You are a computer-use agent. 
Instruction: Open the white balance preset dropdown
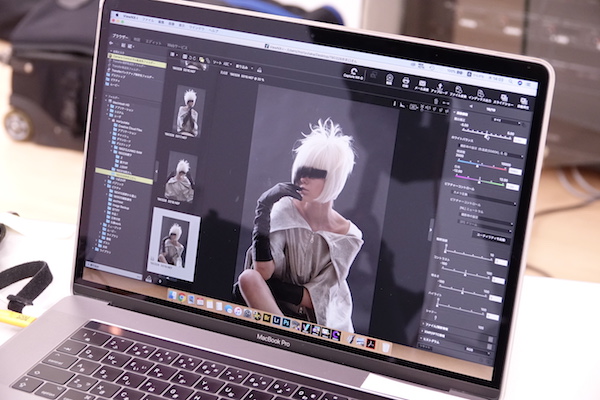point(490,152)
